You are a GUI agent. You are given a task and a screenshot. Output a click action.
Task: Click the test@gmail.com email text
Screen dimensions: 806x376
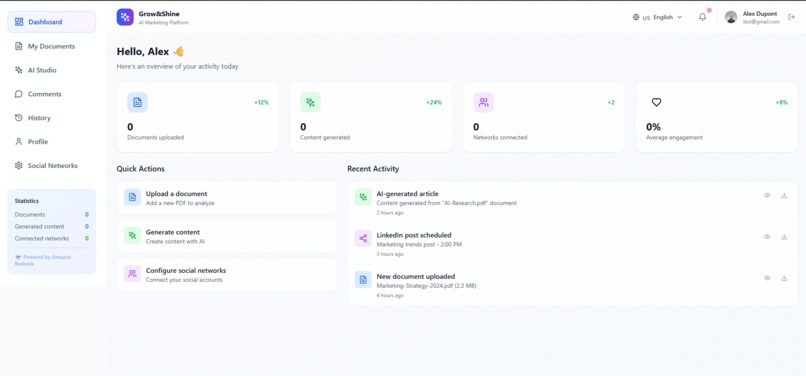[x=761, y=22]
